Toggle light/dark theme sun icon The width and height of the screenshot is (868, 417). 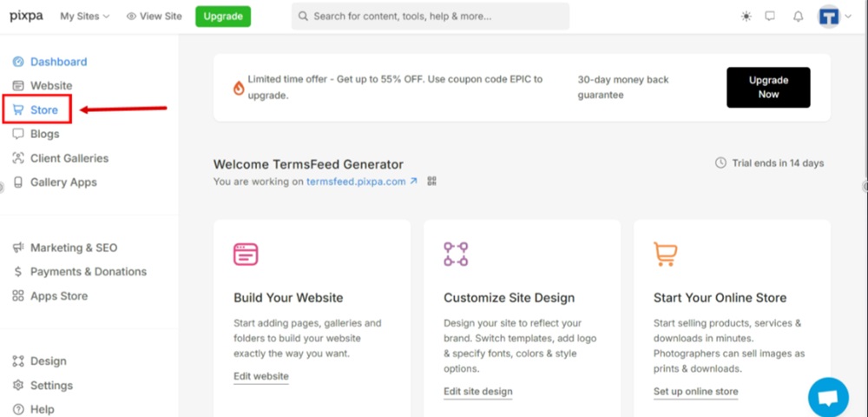click(746, 16)
